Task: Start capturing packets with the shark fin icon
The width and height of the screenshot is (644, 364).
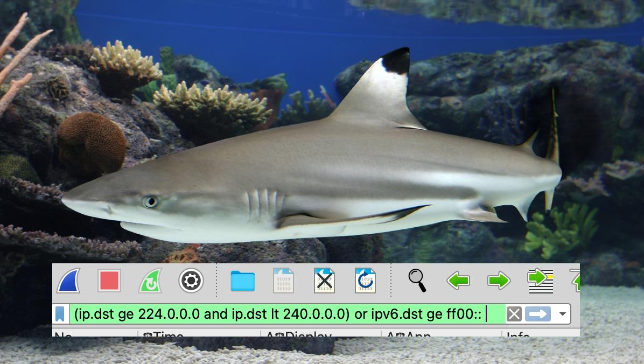Action: (68, 281)
